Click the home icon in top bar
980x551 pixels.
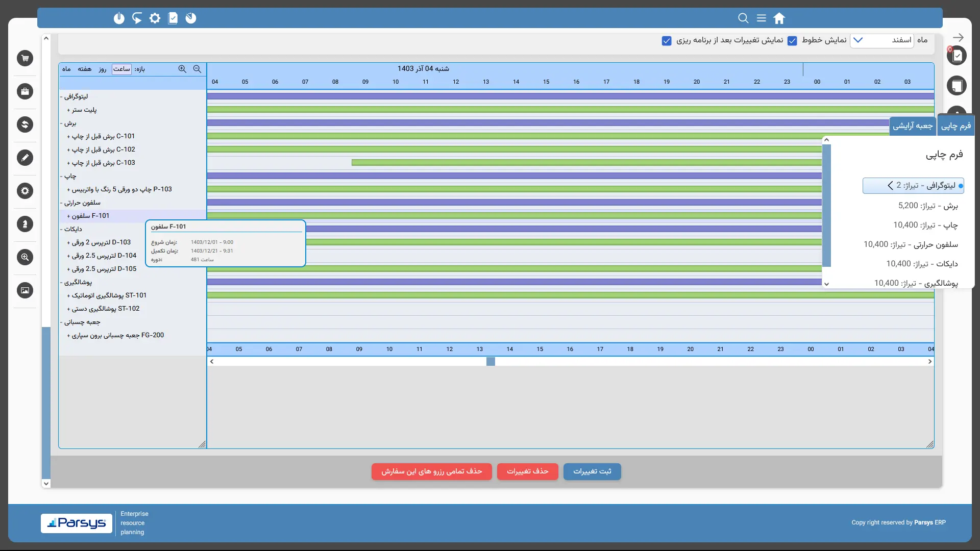pyautogui.click(x=779, y=18)
